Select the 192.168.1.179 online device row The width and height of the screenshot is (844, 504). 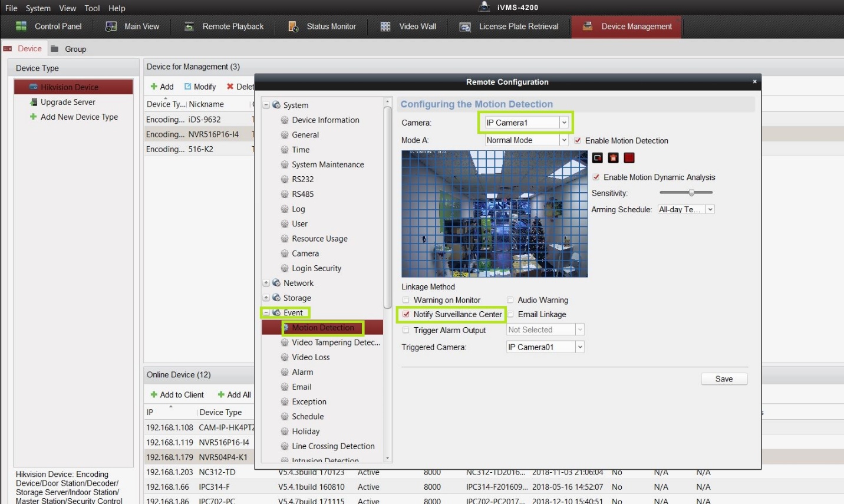(199, 457)
